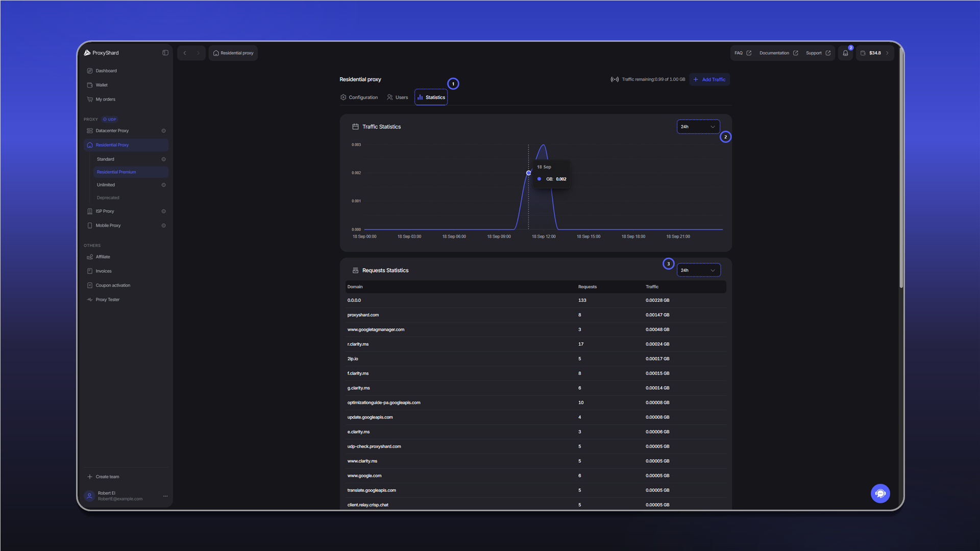Open the $34.8 balance menu

[x=875, y=53]
